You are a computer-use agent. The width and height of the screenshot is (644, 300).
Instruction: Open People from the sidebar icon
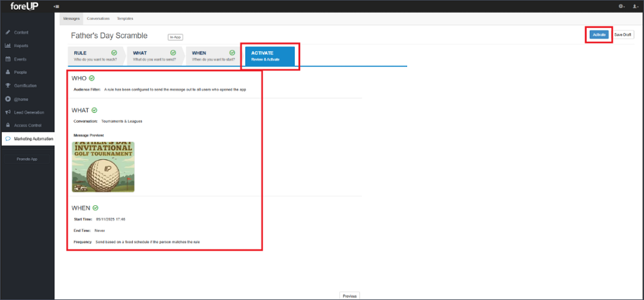tap(7, 72)
